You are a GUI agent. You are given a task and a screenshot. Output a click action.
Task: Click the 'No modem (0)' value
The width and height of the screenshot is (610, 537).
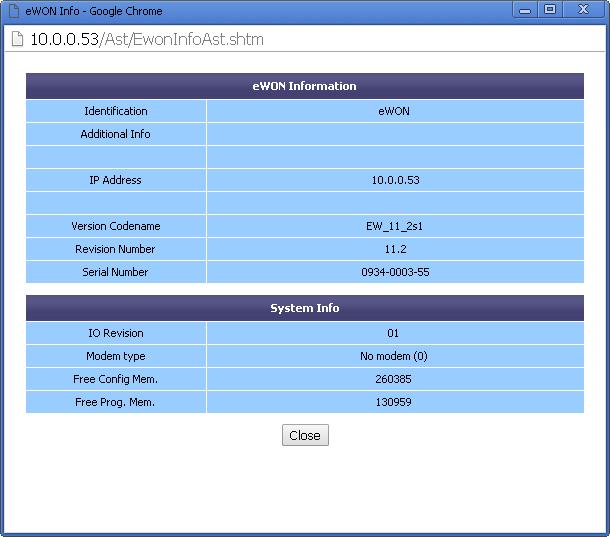[394, 356]
